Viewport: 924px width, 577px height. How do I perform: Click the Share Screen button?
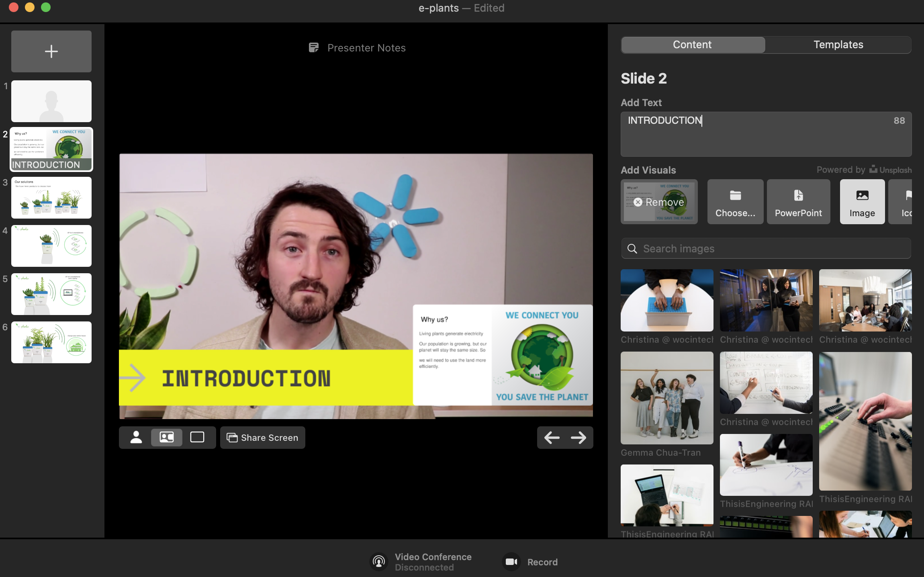tap(263, 438)
